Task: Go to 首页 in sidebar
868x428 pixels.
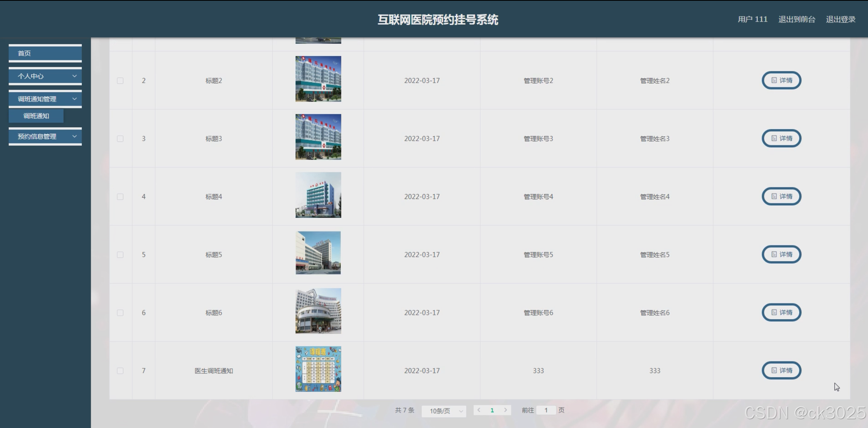Action: click(45, 53)
